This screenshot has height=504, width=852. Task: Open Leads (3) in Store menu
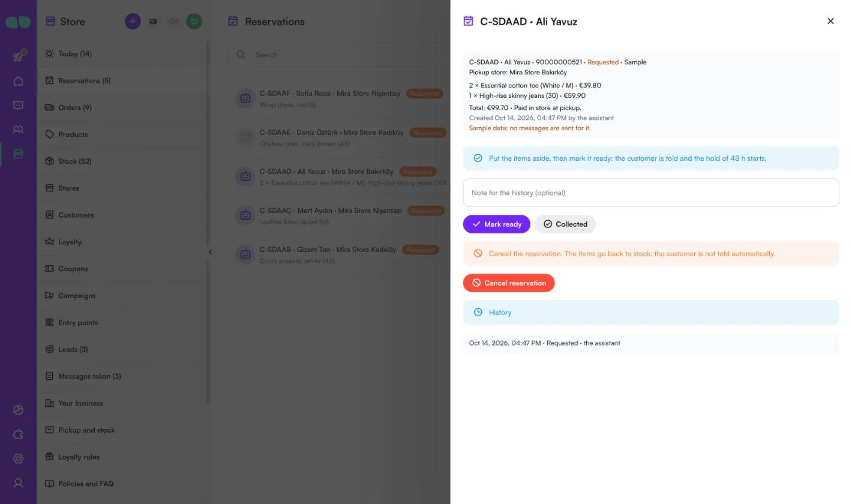click(124, 349)
